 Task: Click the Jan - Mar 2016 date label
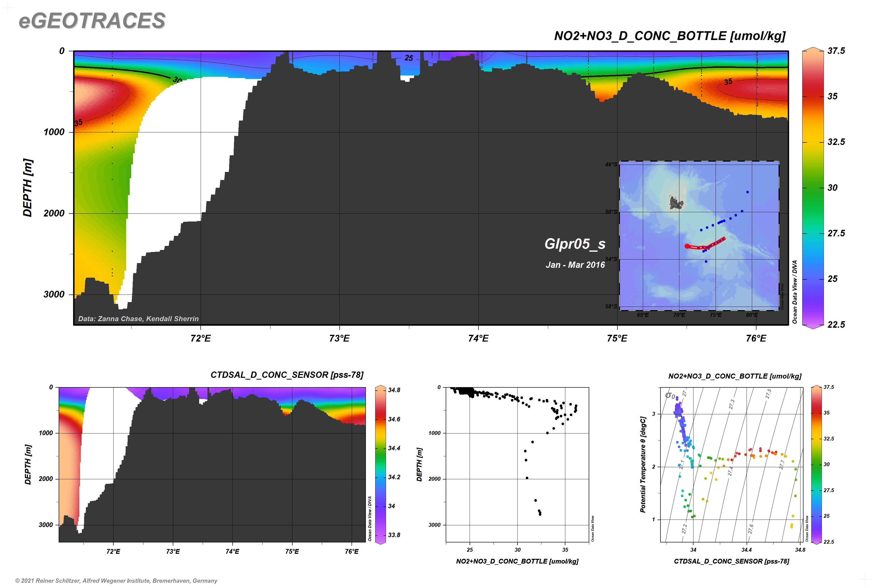coord(575,265)
